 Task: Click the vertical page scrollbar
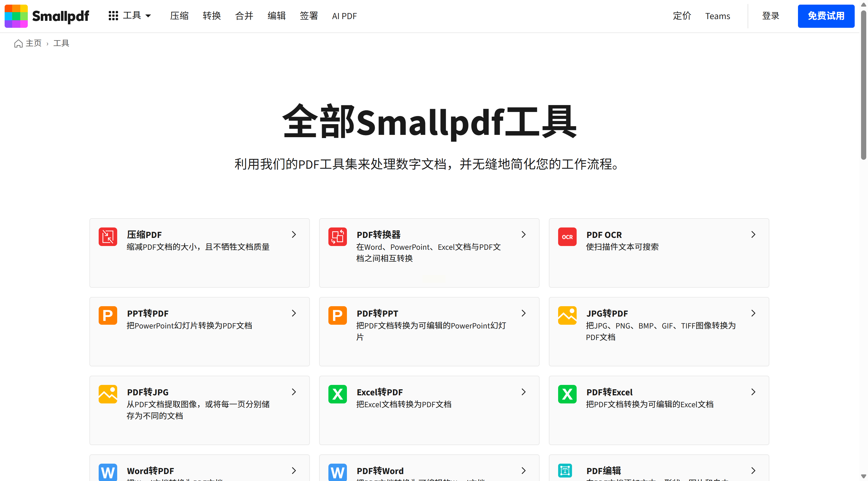863,84
